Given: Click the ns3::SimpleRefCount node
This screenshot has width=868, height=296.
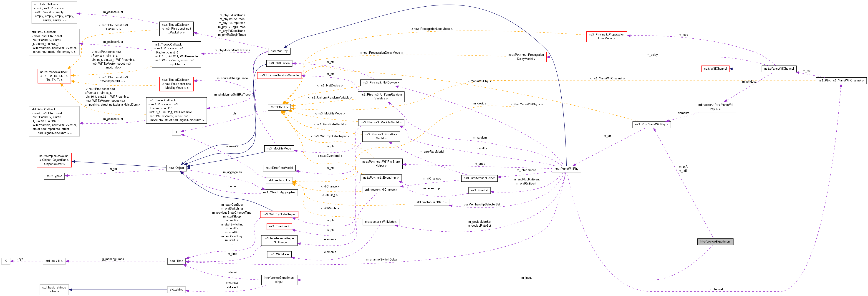Looking at the screenshot, I should pos(54,160).
